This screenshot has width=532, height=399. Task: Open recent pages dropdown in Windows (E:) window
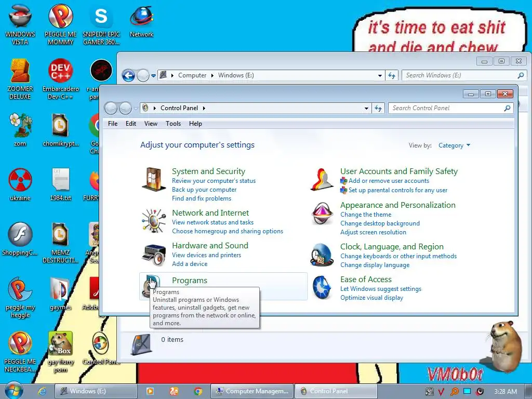(x=153, y=76)
